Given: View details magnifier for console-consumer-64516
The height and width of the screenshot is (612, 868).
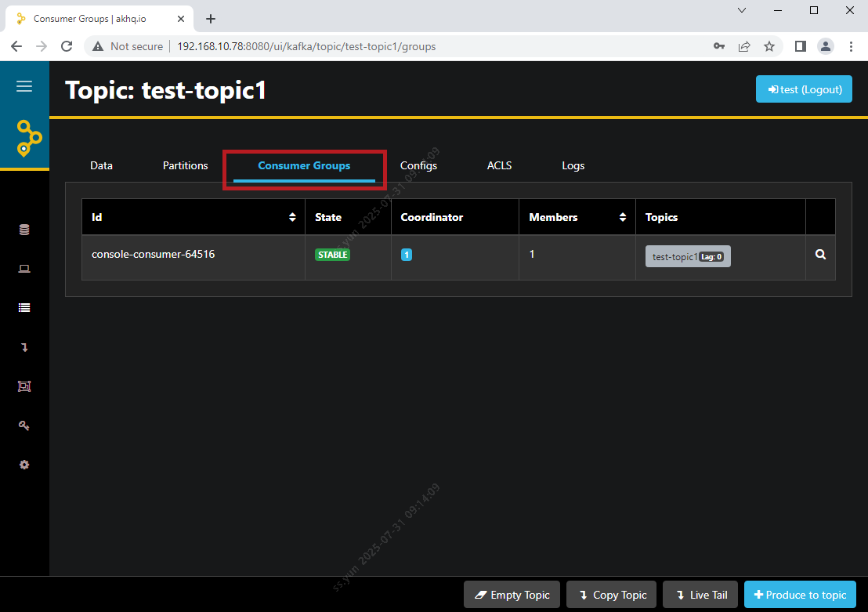Looking at the screenshot, I should [820, 255].
